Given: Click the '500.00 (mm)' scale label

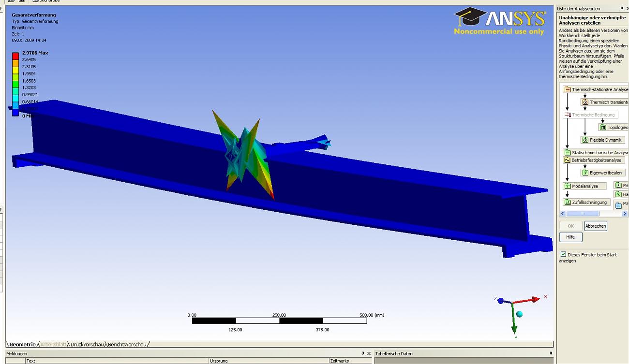Looking at the screenshot, I should 372,315.
